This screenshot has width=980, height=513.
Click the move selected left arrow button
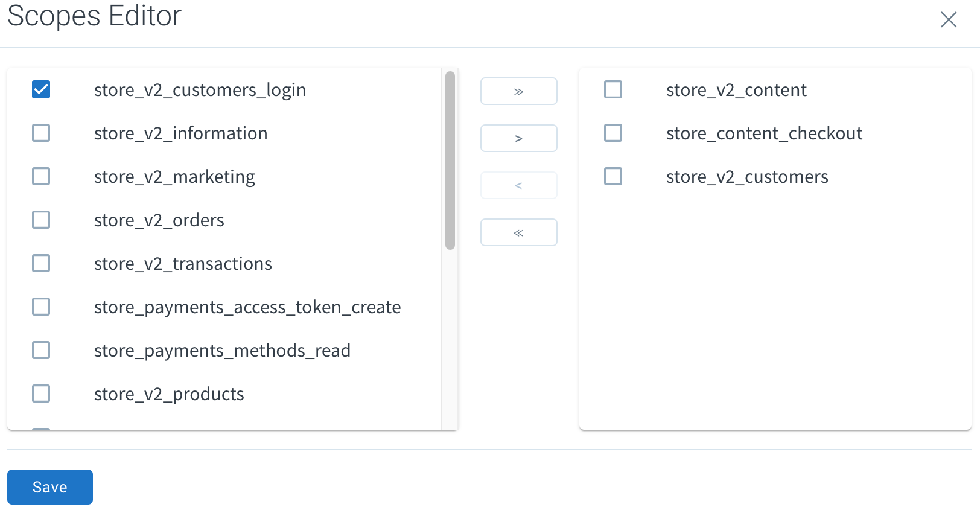point(518,185)
